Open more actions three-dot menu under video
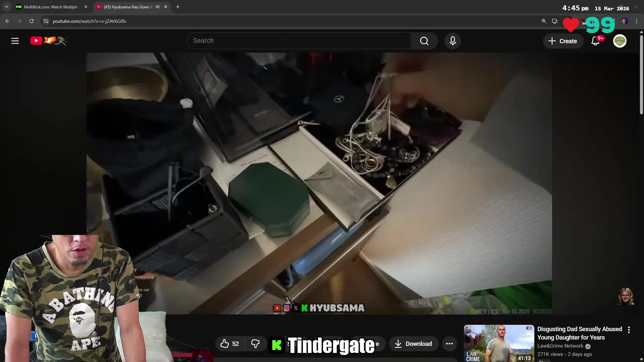The image size is (644, 362). pyautogui.click(x=449, y=344)
